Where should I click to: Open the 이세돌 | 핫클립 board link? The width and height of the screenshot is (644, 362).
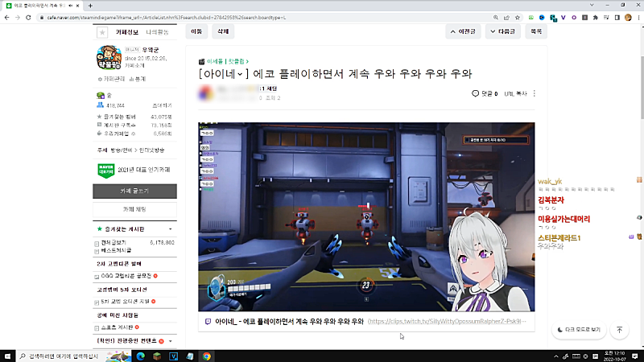(x=227, y=61)
